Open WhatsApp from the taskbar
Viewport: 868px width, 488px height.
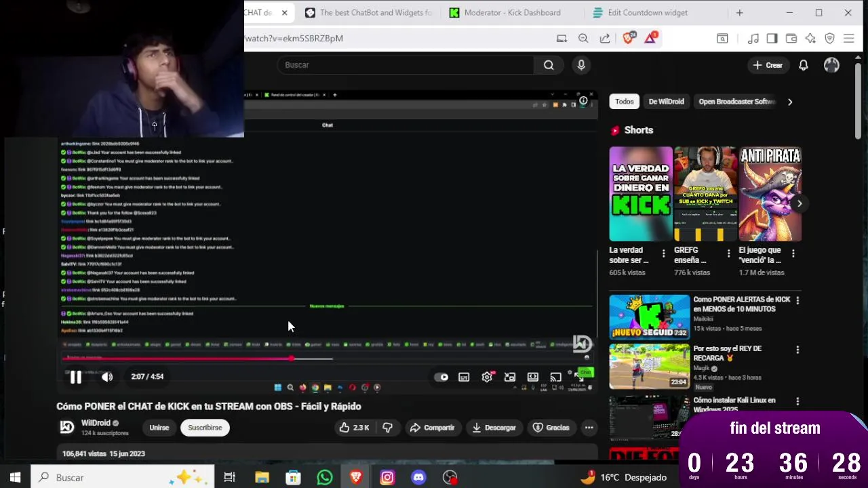(325, 477)
